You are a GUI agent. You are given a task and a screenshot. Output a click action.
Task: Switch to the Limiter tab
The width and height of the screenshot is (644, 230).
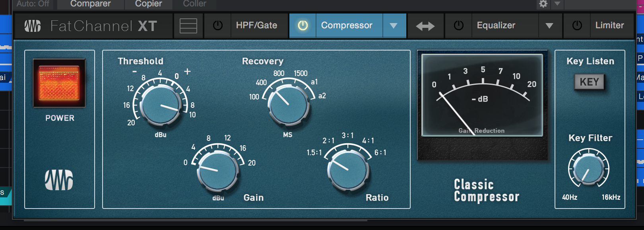point(610,25)
